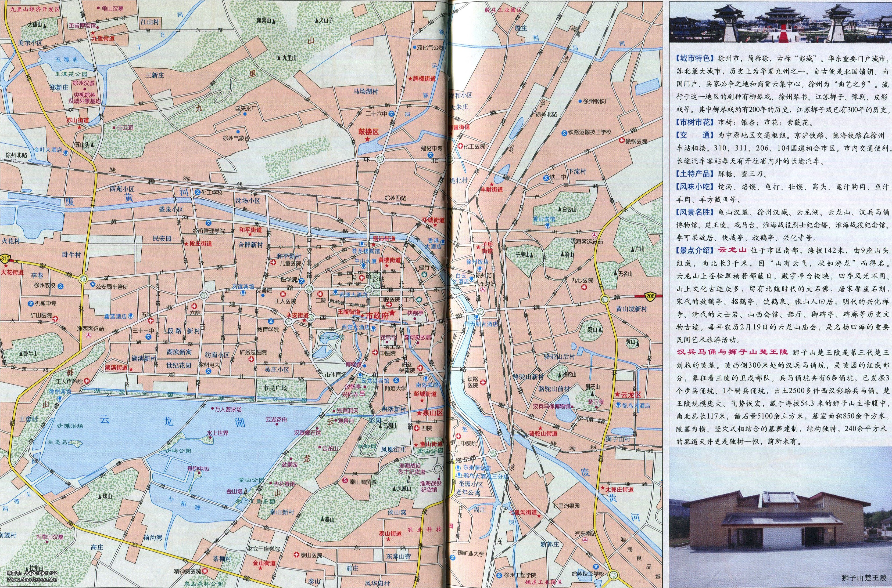Screen dimensions: 892x588
Task: Click the red star beside 云龙区
Action: (617, 395)
